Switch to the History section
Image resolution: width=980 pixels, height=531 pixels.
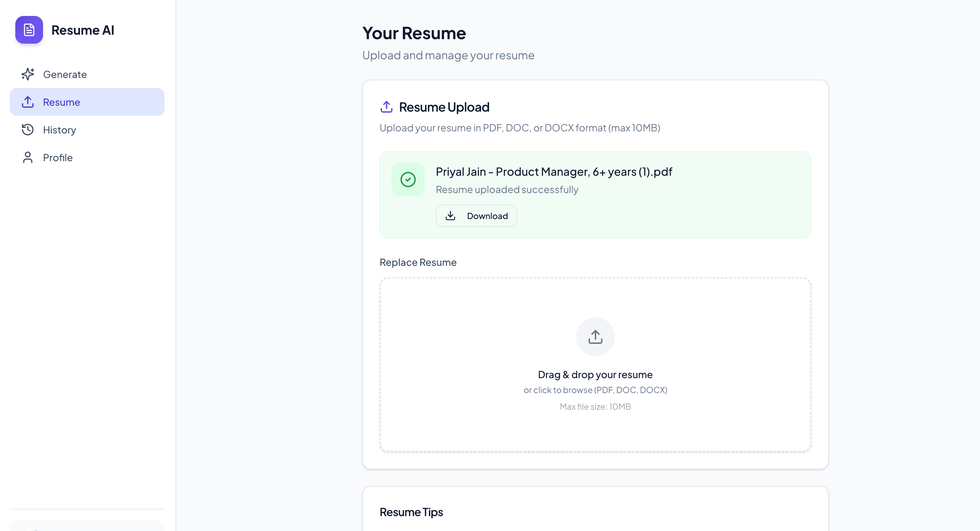pos(59,130)
